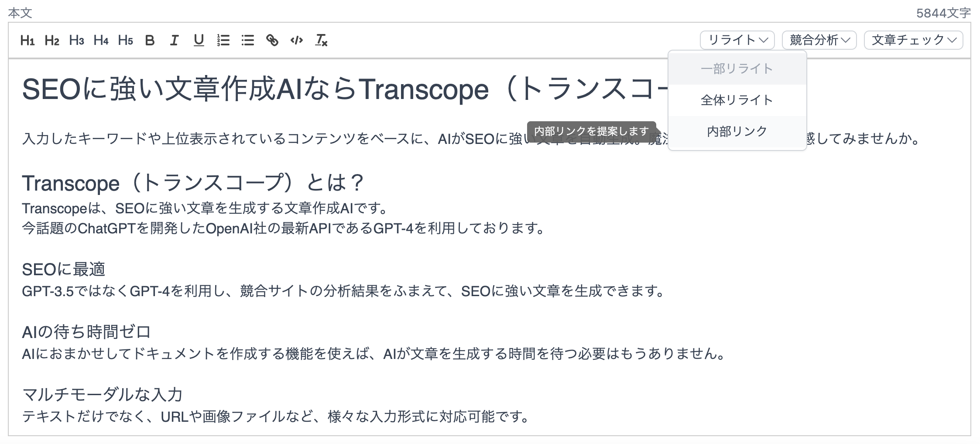
Task: Click the sentence mentioning ChatGPT and OpenAI
Action: 283,228
